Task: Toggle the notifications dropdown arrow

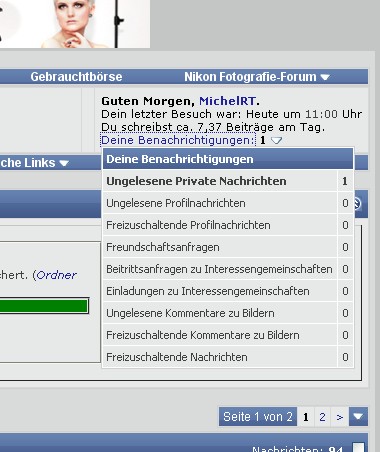Action: pyautogui.click(x=276, y=140)
